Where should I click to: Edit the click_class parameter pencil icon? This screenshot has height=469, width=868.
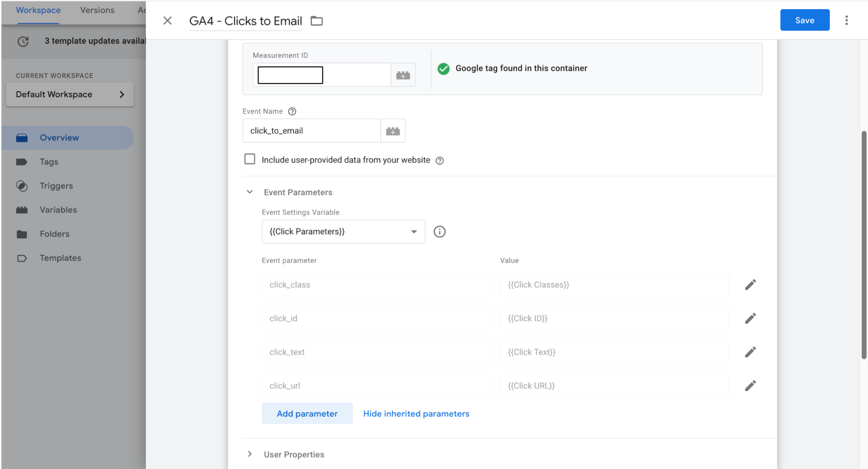point(750,285)
